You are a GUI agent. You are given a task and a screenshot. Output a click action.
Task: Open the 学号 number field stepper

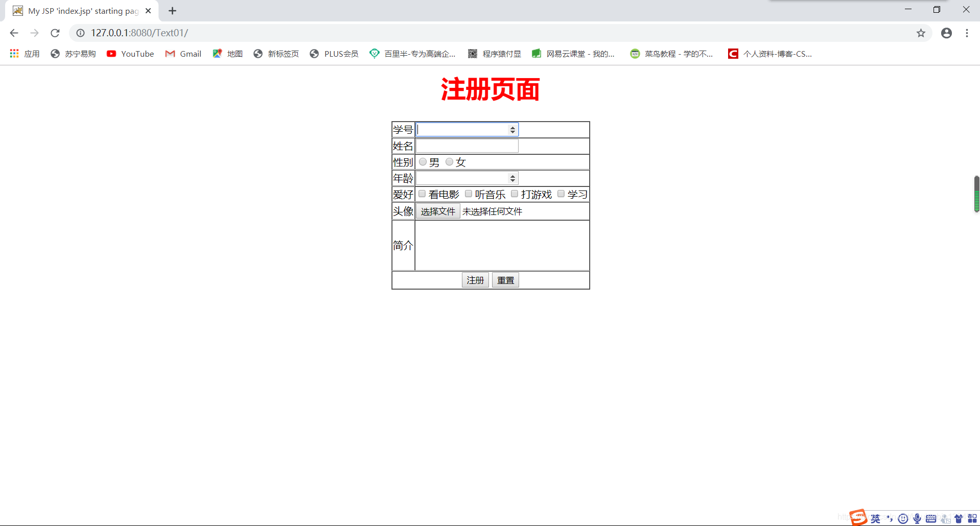pyautogui.click(x=512, y=129)
